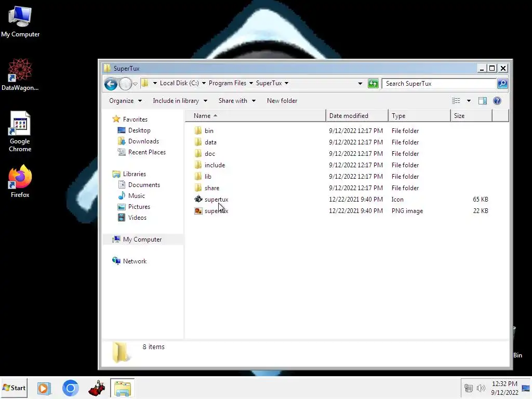Open the network tray icon
Viewport: 532px width, 399px height.
point(469,388)
